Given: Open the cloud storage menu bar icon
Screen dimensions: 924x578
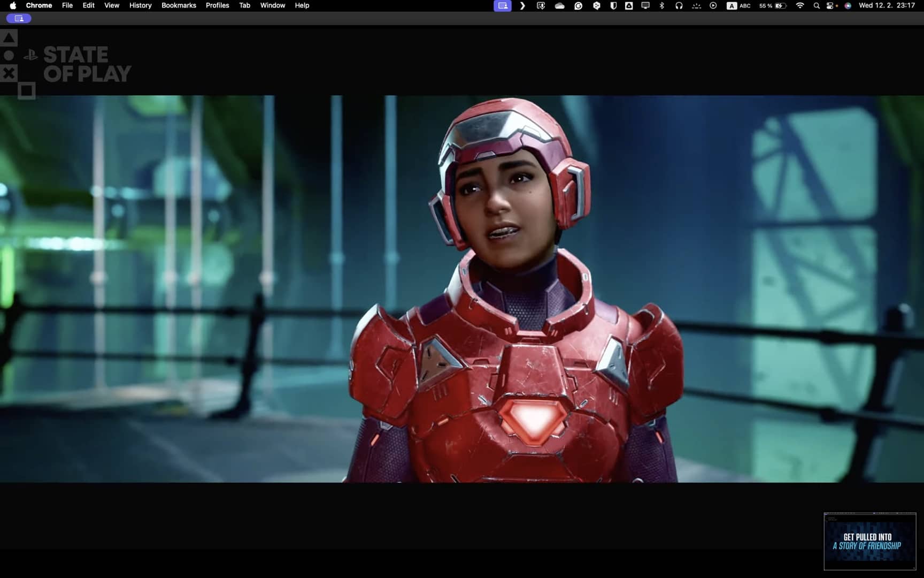Looking at the screenshot, I should coord(560,5).
